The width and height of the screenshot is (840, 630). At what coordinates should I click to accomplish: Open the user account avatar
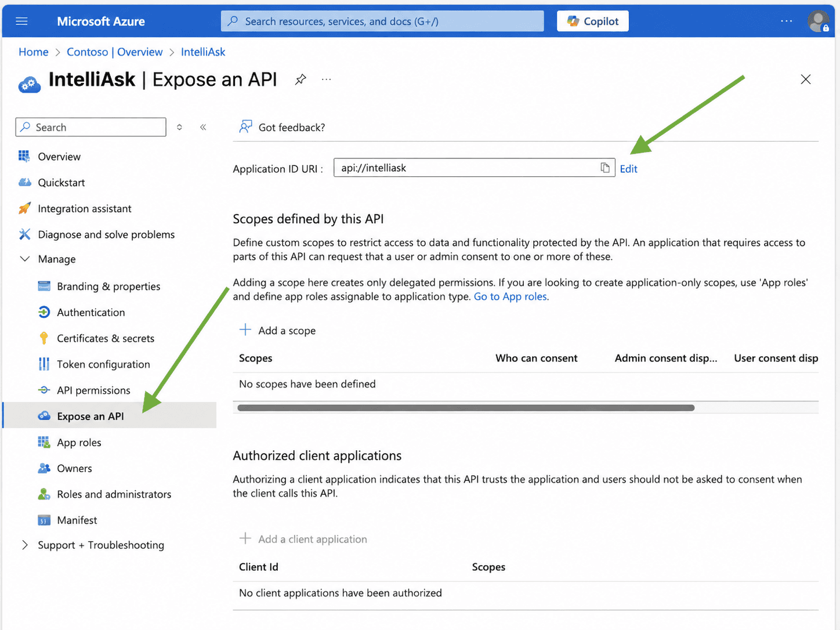pos(818,21)
